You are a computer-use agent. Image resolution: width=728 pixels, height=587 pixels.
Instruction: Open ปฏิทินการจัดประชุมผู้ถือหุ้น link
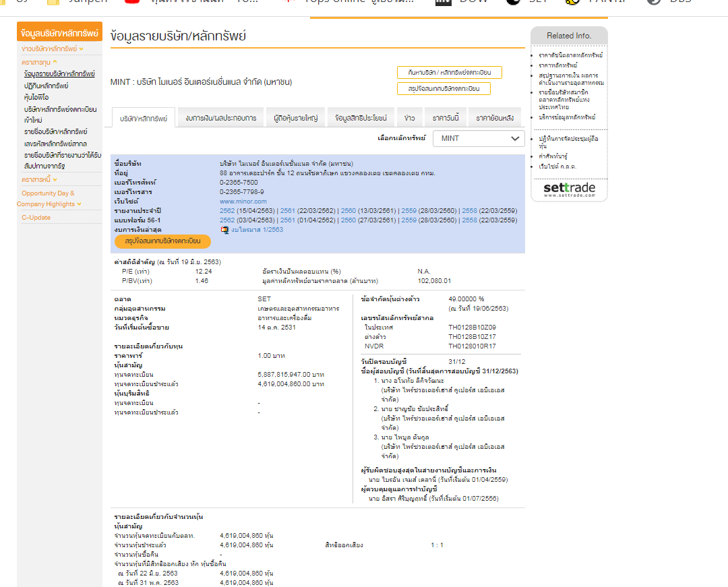(x=568, y=142)
